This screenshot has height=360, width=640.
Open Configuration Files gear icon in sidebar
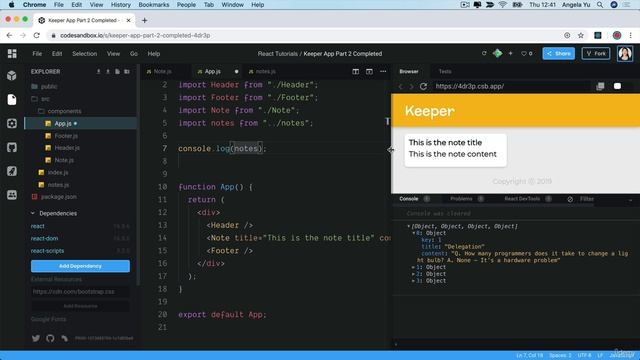tap(12, 123)
